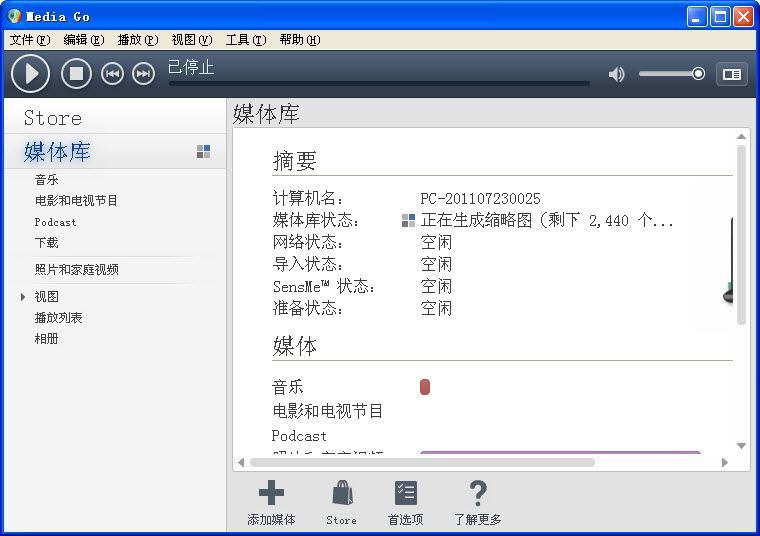Click the library activity icon beside 媒体库
Screen dimensions: 760x536
[x=204, y=152]
